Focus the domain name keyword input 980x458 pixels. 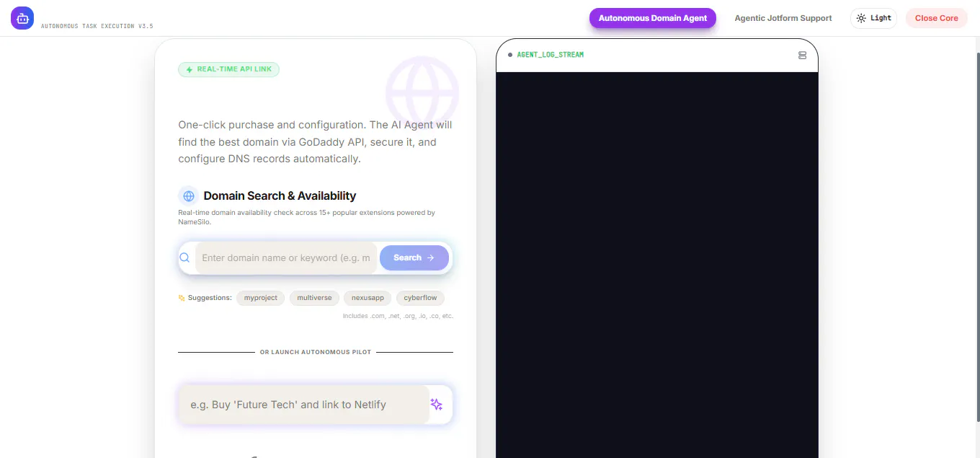pos(286,257)
